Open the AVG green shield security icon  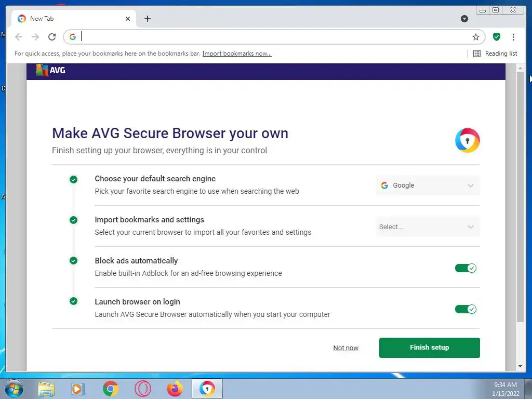coord(496,37)
